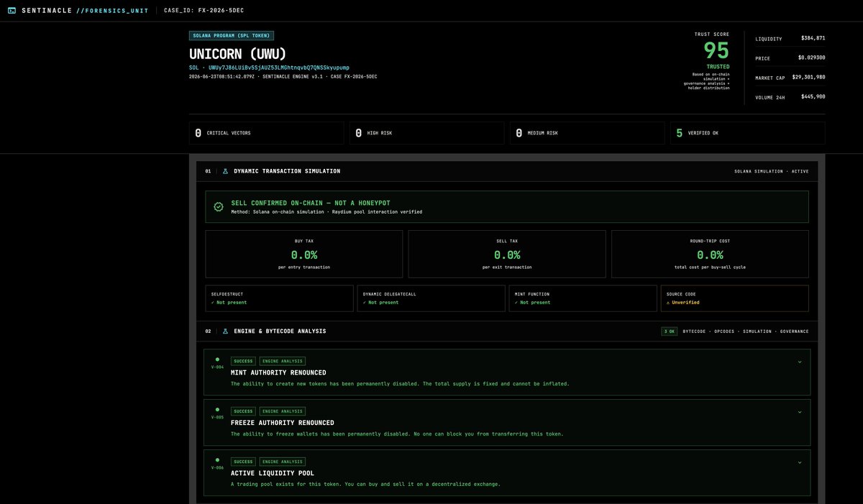Expand the Freeze Authority Renounced card chevron
Screen dimensions: 863x504
800,412
